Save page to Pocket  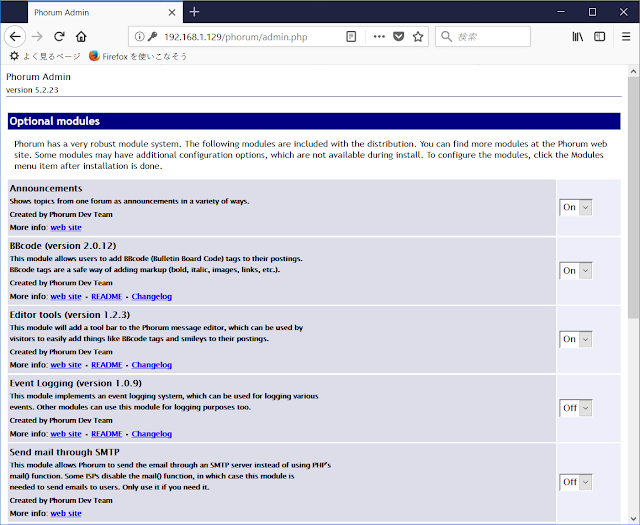click(x=399, y=37)
